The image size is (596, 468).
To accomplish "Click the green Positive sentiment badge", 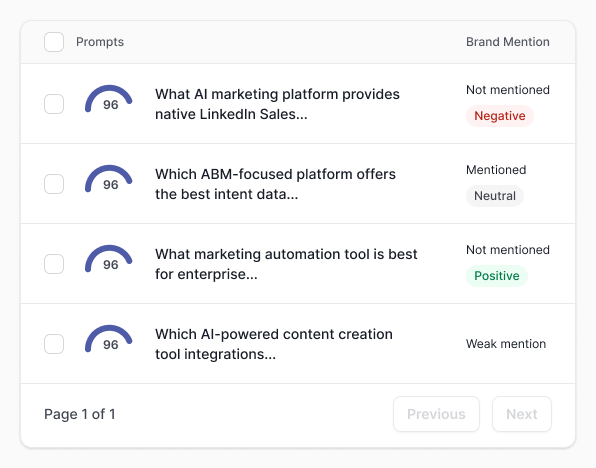I will point(497,276).
